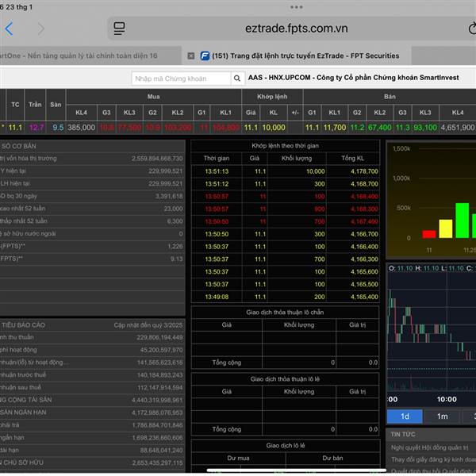Viewport: 476px width, 476px height.
Task: Open the Safari page menu icon
Action: click(x=119, y=29)
